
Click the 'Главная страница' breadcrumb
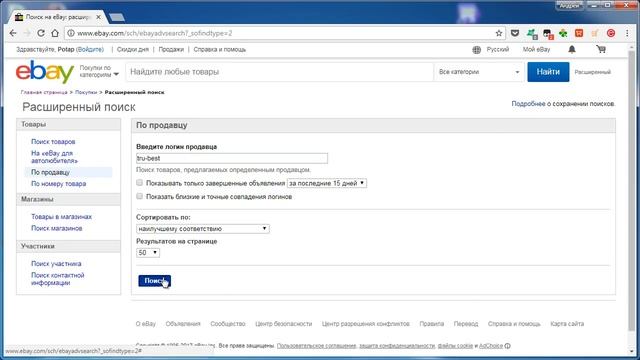pyautogui.click(x=44, y=92)
